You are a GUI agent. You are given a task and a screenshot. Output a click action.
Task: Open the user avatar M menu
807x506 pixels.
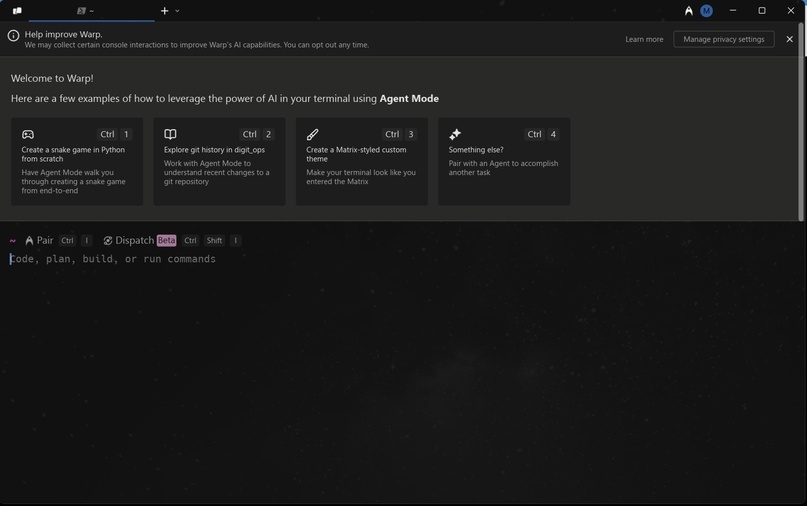coord(706,11)
